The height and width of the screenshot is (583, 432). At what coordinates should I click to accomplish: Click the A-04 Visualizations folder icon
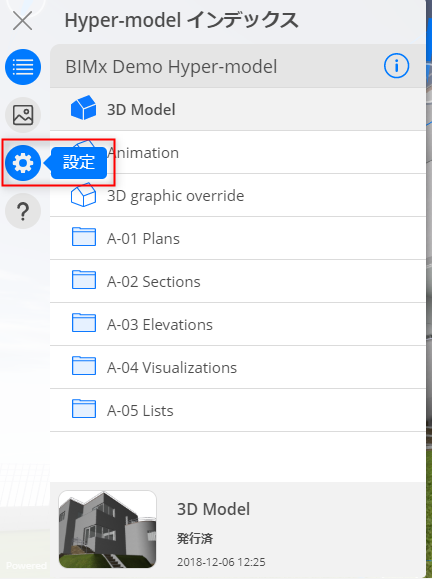pyautogui.click(x=84, y=366)
